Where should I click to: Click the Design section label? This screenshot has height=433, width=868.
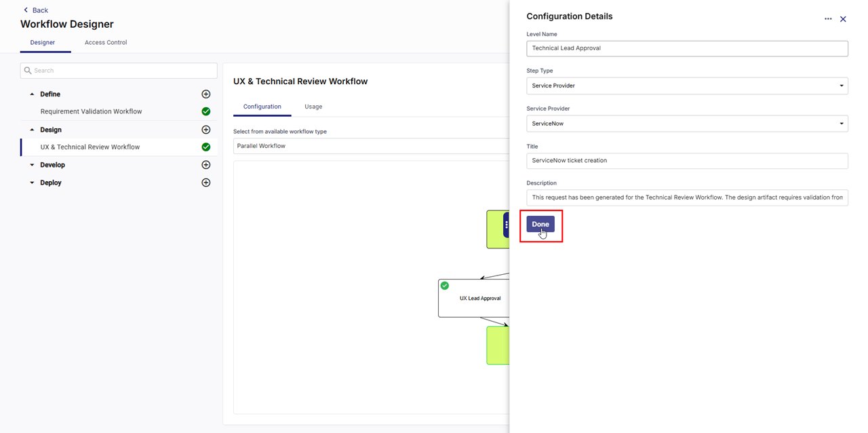pyautogui.click(x=51, y=130)
